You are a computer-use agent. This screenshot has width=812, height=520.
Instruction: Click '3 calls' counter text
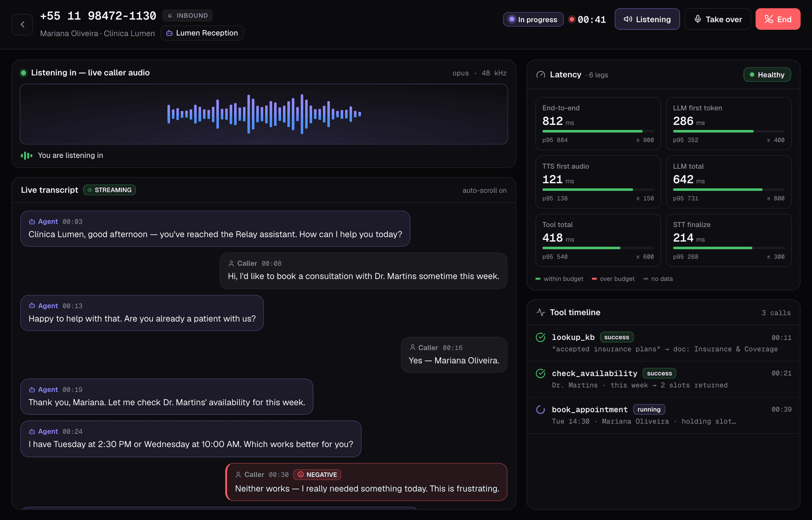pyautogui.click(x=776, y=313)
